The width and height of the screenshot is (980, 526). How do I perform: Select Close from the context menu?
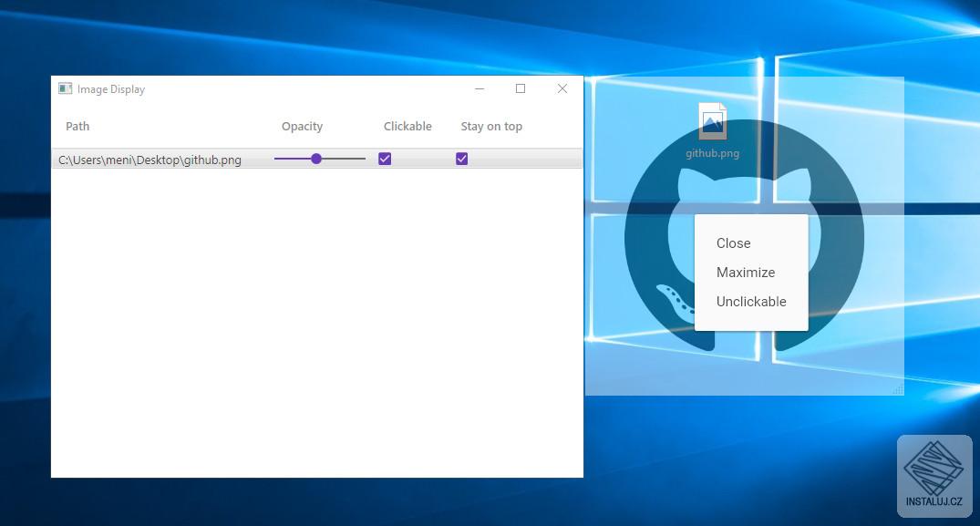coord(733,242)
